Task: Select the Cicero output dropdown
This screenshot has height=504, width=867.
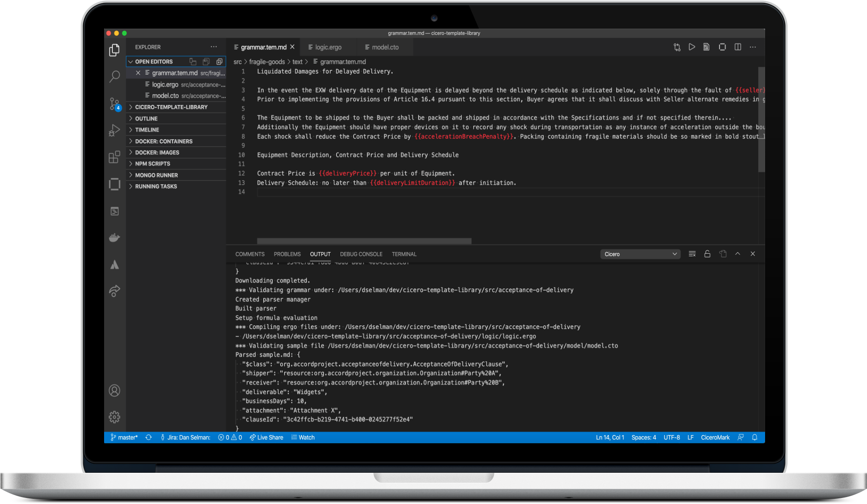Action: tap(638, 254)
